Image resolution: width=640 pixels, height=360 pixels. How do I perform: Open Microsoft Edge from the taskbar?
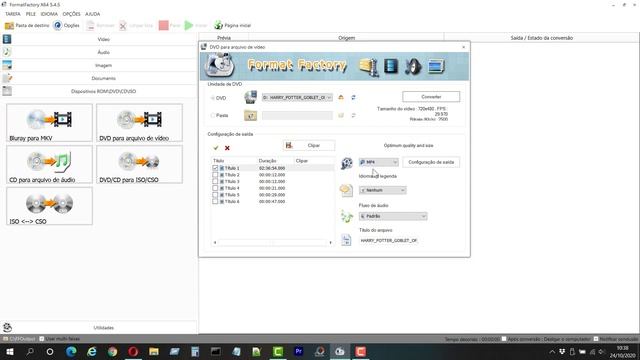click(71, 351)
